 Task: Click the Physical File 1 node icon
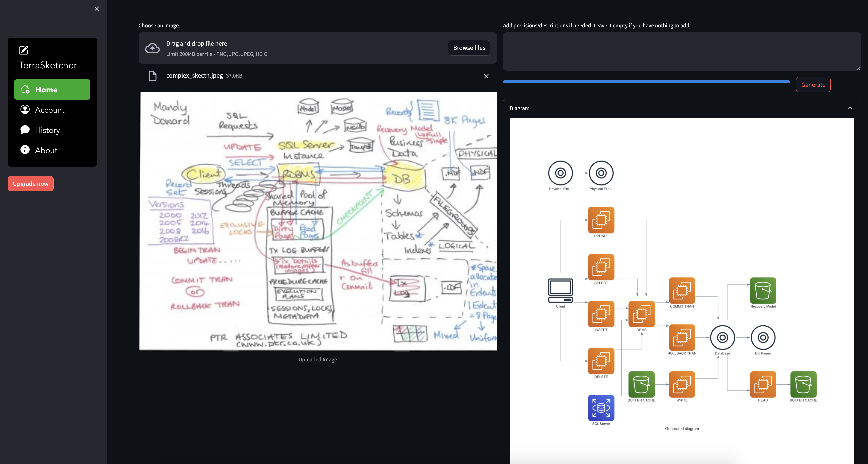pyautogui.click(x=560, y=173)
